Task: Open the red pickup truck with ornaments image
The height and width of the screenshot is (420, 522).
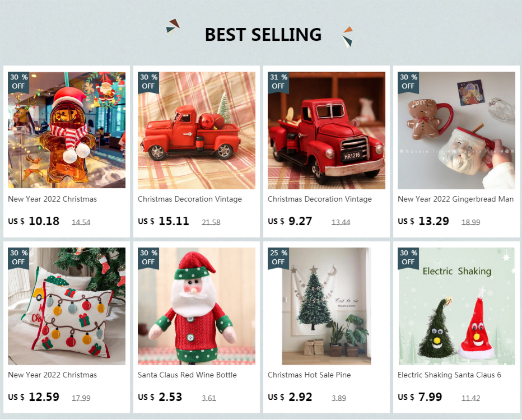Action: [197, 130]
